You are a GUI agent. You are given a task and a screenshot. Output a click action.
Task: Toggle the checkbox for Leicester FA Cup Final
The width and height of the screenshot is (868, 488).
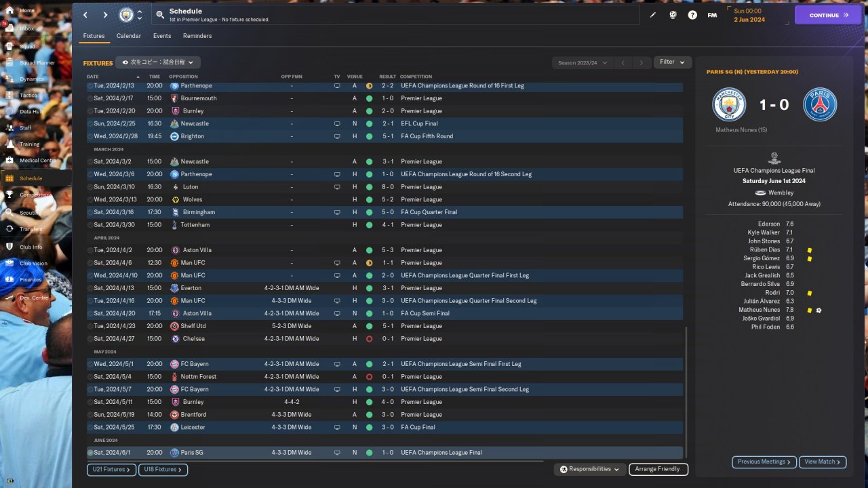click(91, 428)
